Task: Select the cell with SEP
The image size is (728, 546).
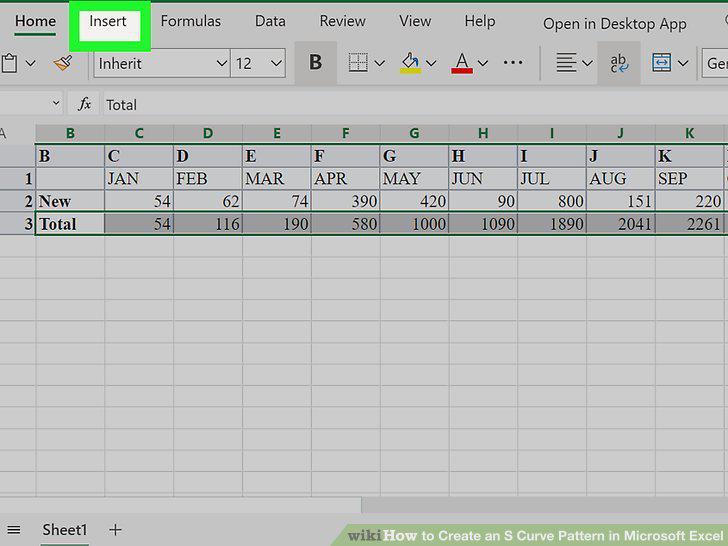Action: pyautogui.click(x=689, y=179)
